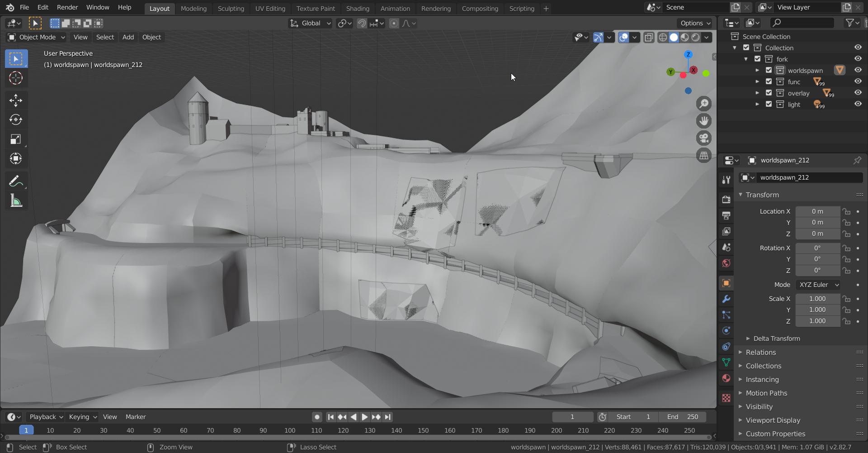Toggle X-ray mode in viewport header
Viewport: 868px width, 453px height.
point(649,37)
